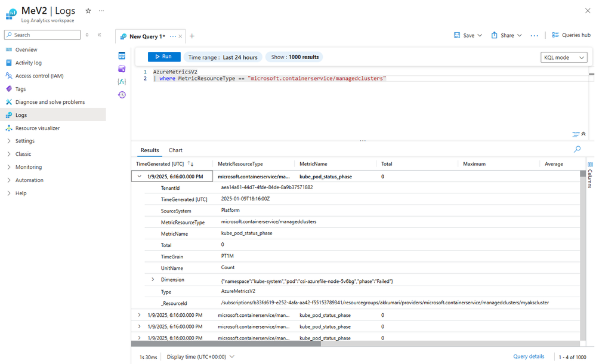Open Query details link

tap(529, 356)
